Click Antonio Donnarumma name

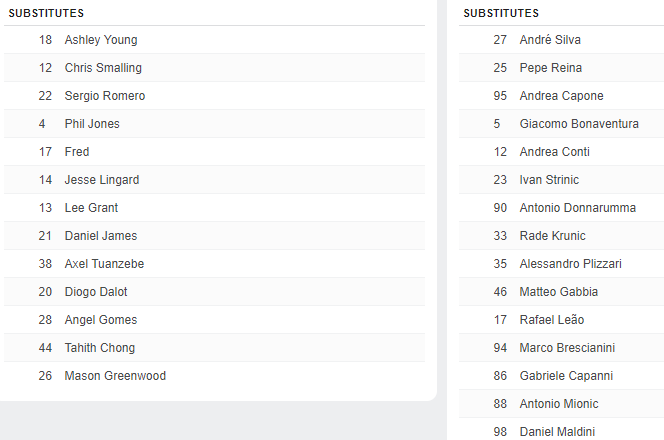point(580,208)
